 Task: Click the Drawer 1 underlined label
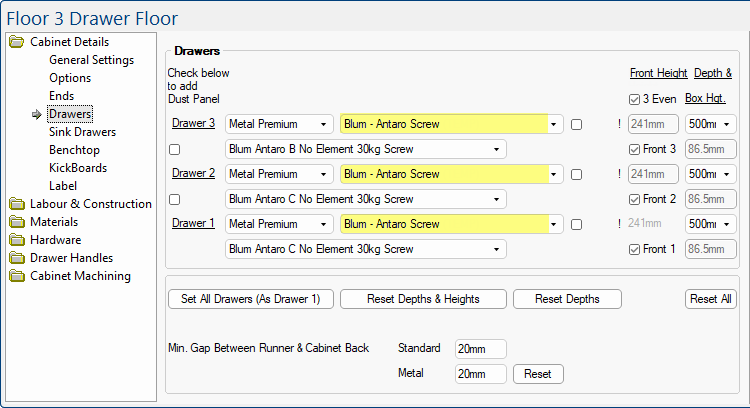tap(193, 223)
